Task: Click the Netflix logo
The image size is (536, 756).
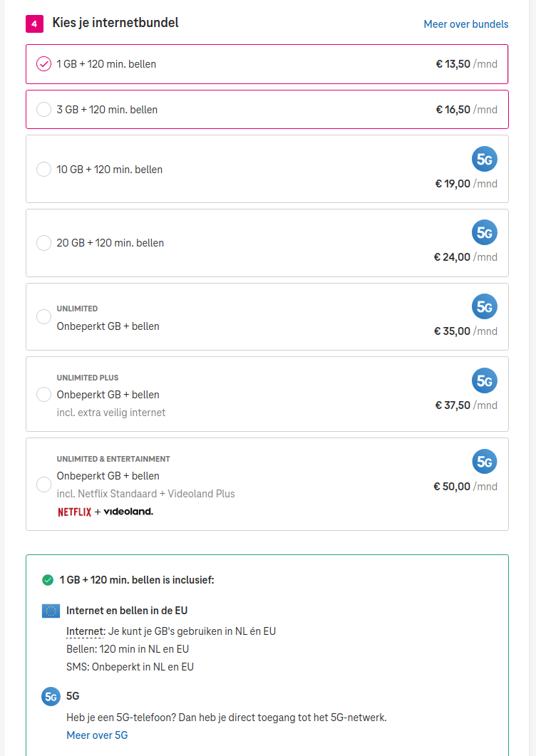Action: tap(74, 512)
